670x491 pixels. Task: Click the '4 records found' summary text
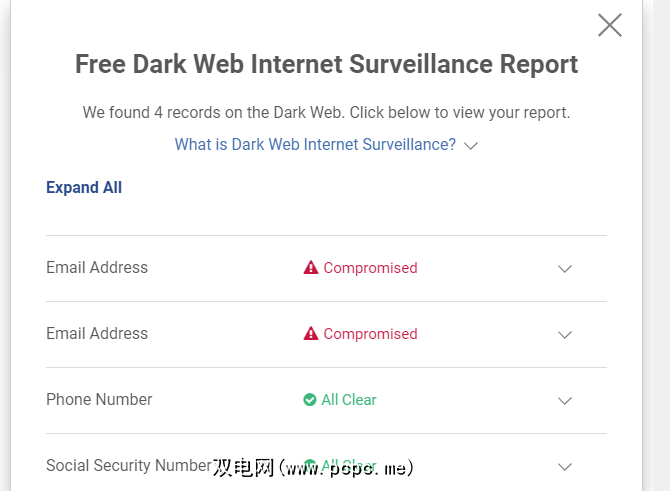pos(327,112)
